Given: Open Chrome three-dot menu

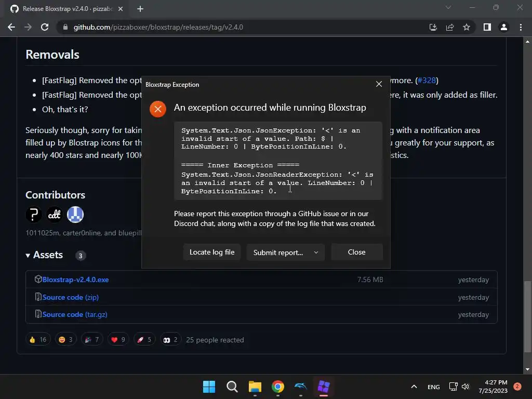Looking at the screenshot, I should click(x=521, y=27).
